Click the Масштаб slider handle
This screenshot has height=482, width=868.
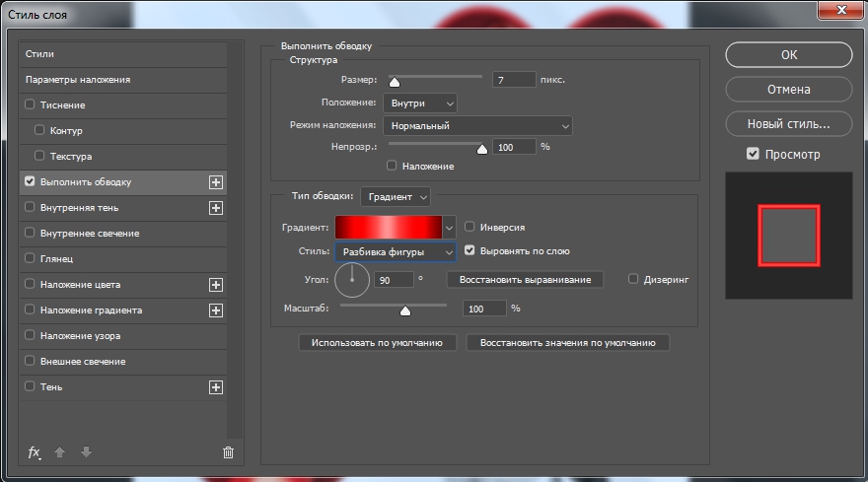[x=405, y=311]
